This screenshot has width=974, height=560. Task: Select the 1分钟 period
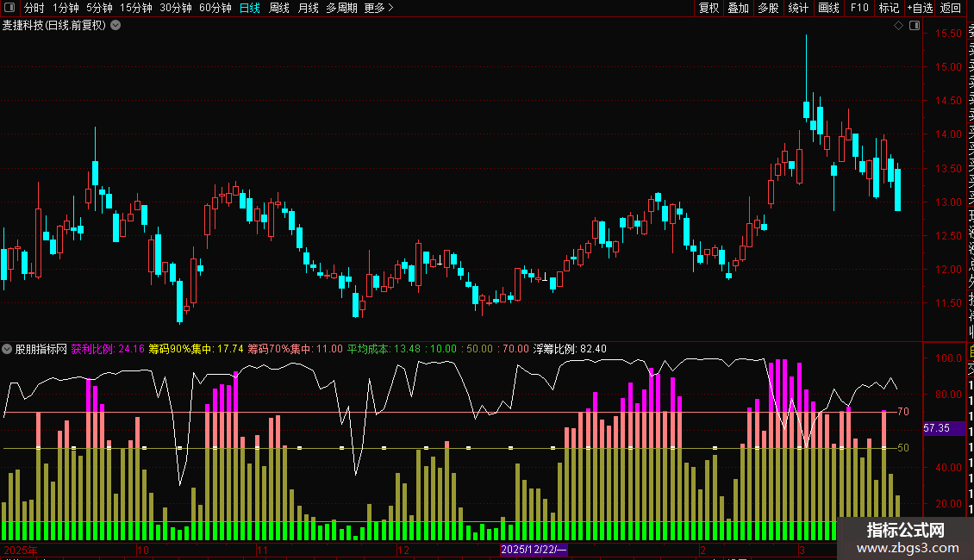[66, 8]
